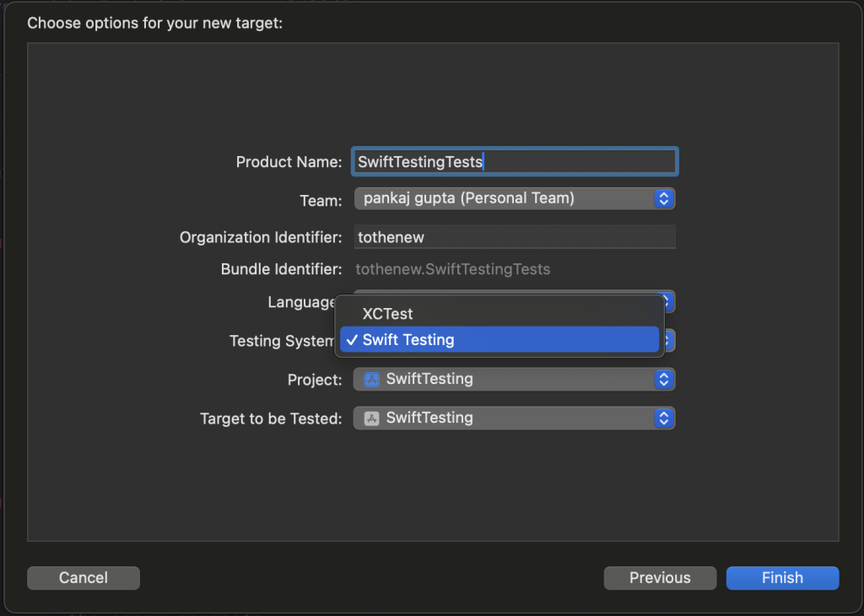Click inside the Product Name field
Viewport: 864px width, 616px height.
(515, 161)
